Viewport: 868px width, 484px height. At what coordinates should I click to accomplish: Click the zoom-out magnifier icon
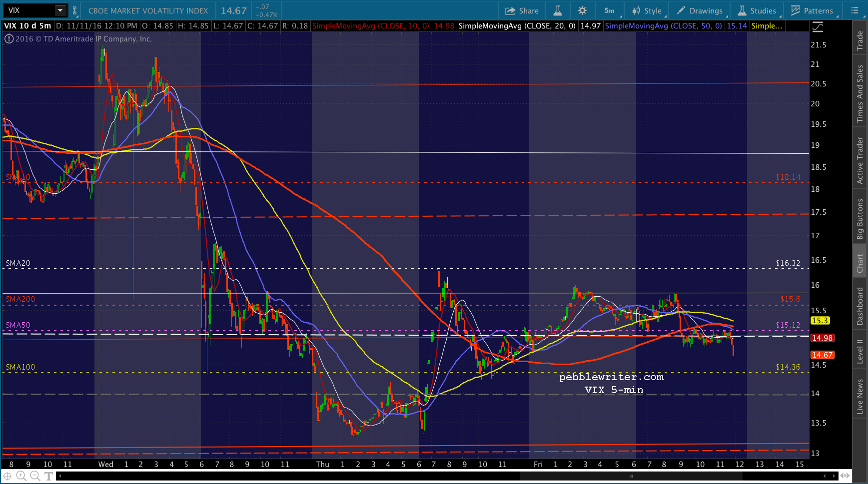pyautogui.click(x=34, y=476)
